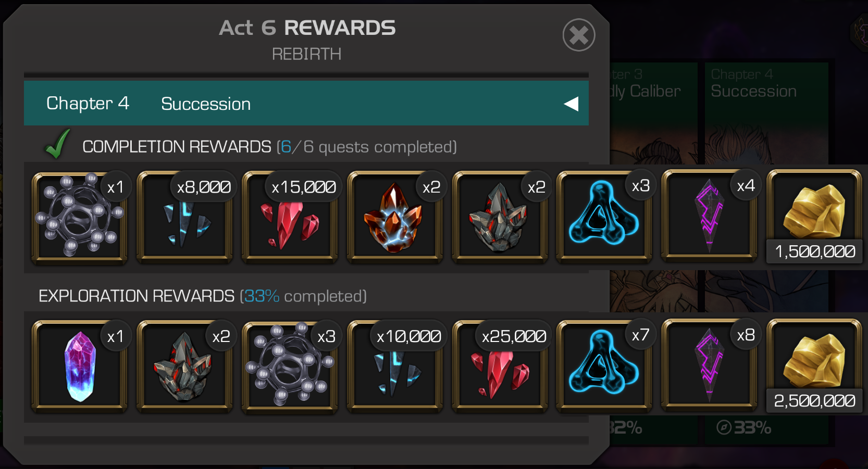The height and width of the screenshot is (469, 868).
Task: Close the Act 6 Rewards dialog
Action: pos(579,35)
